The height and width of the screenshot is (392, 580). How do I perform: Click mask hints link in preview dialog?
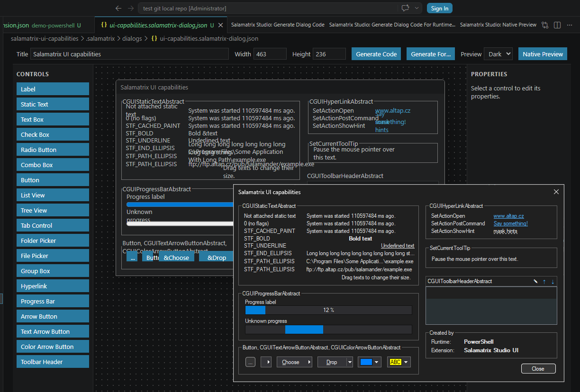point(505,231)
